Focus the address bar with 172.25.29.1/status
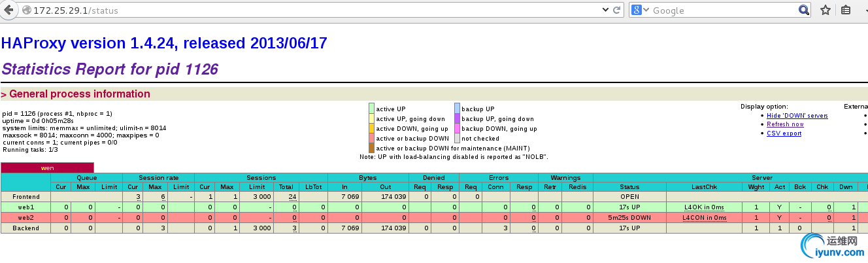Viewport: 868px width, 263px height. click(x=314, y=10)
